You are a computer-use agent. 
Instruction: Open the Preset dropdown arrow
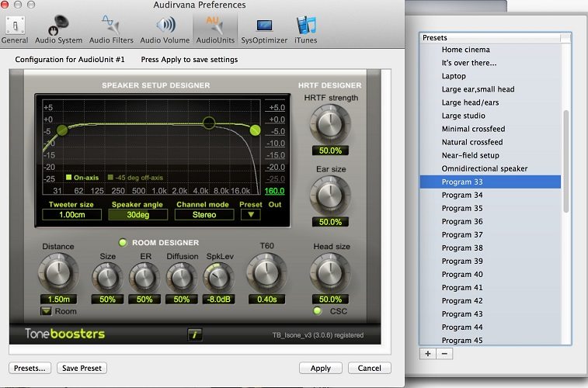[250, 215]
